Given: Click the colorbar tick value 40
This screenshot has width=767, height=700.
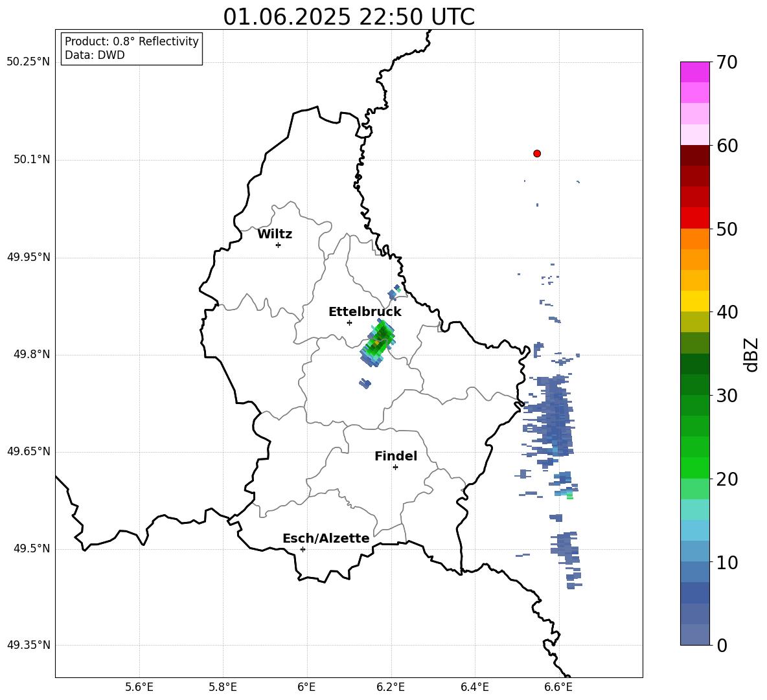Looking at the screenshot, I should click(727, 312).
